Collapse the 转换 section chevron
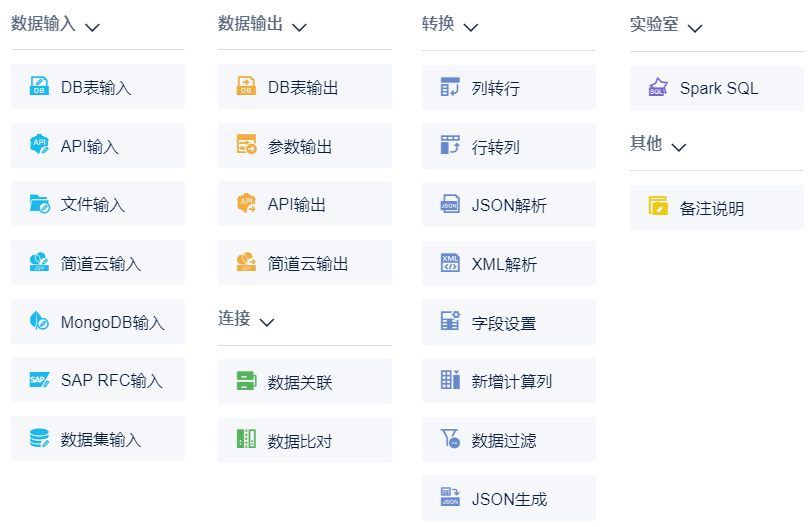810x527 pixels. tap(471, 27)
